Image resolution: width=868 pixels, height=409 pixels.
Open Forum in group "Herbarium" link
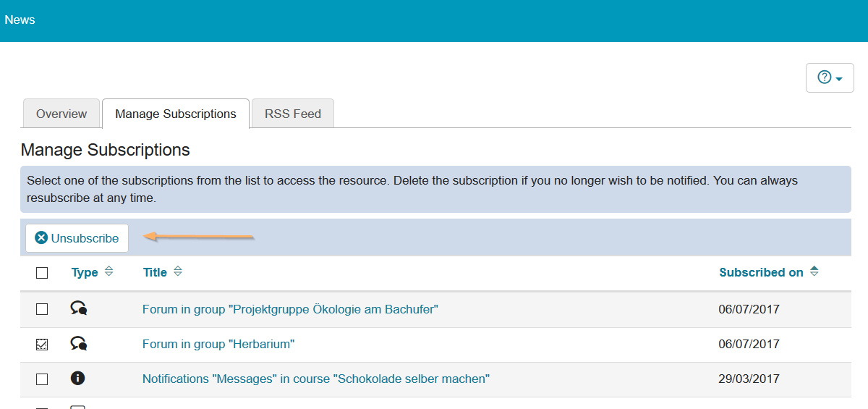[x=218, y=345]
